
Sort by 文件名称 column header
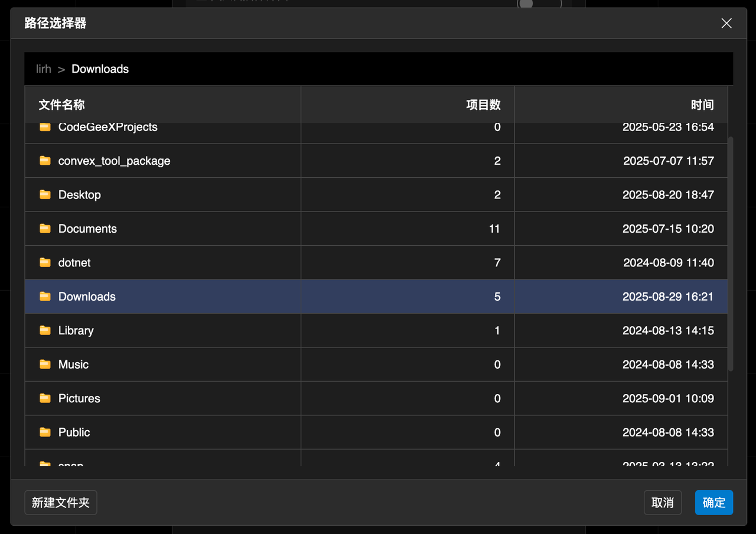[61, 105]
